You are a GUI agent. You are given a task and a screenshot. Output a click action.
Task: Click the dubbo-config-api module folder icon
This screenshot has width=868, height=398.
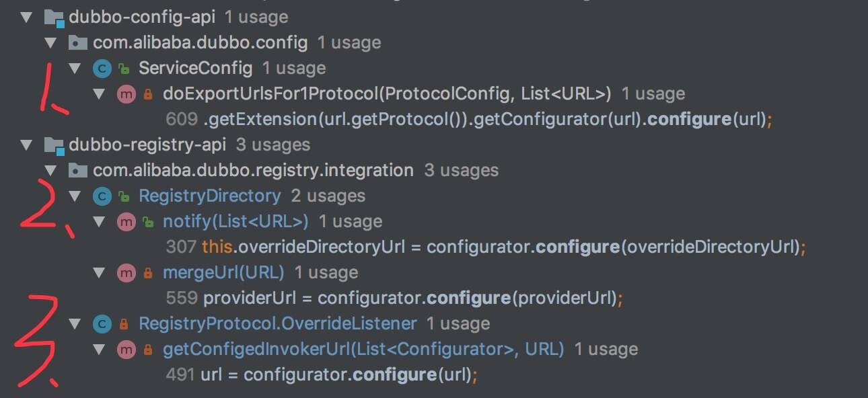point(53,17)
